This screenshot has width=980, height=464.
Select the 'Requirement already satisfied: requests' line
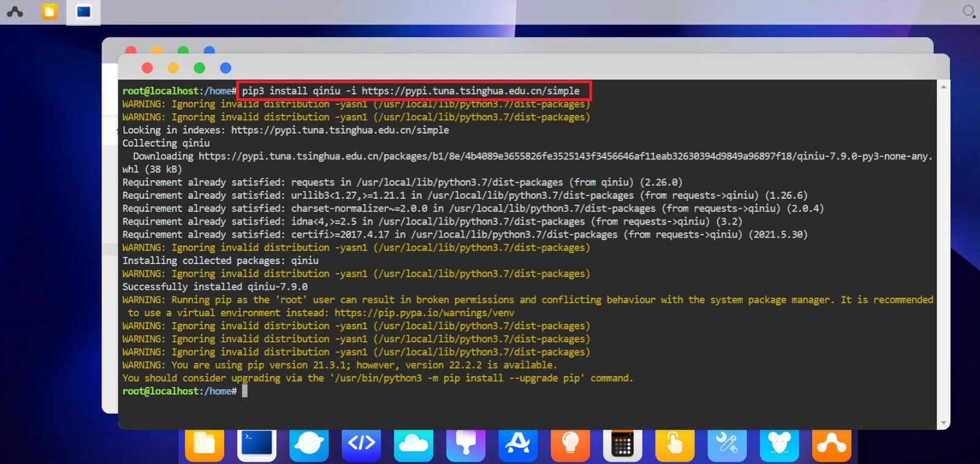[402, 182]
